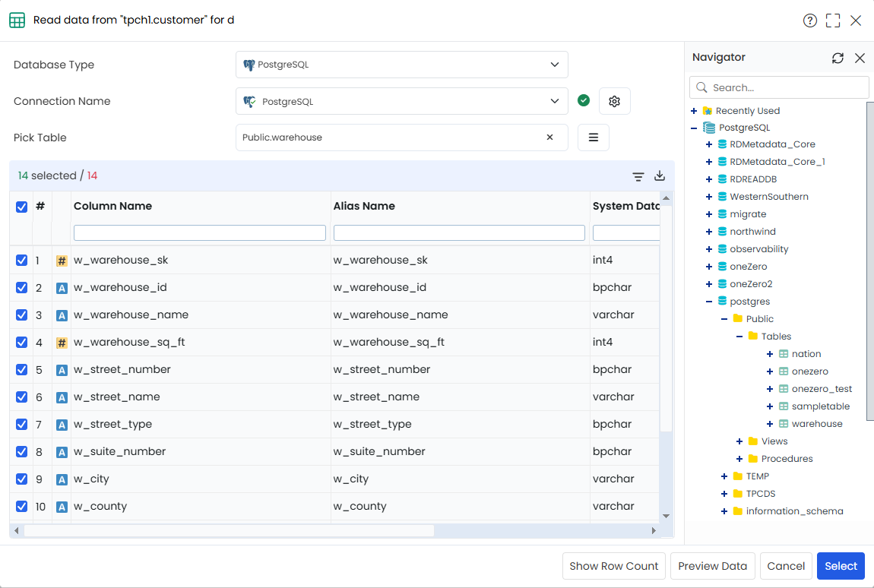This screenshot has height=588, width=874.
Task: Expand the northwind database node
Action: [x=709, y=231]
